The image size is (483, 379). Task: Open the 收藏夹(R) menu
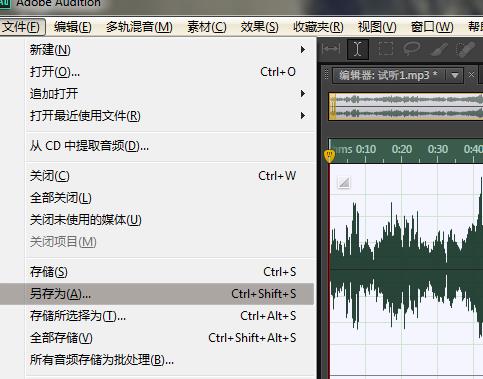click(318, 27)
